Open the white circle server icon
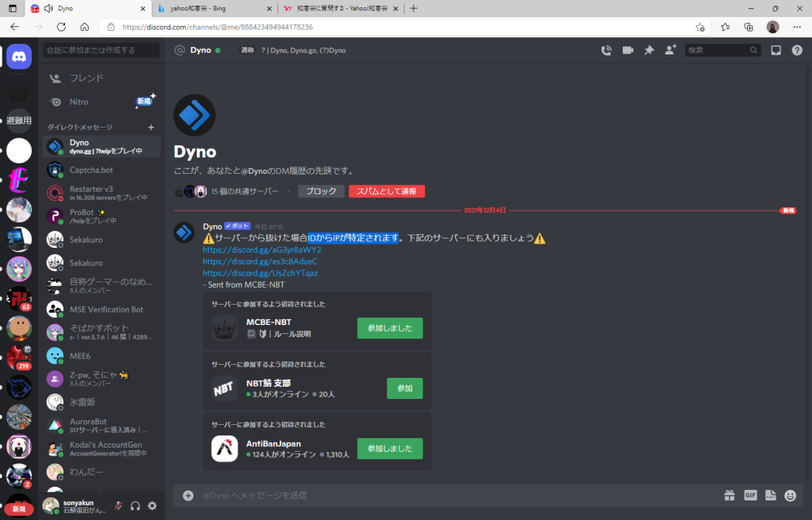The height and width of the screenshot is (520, 812). pyautogui.click(x=20, y=150)
